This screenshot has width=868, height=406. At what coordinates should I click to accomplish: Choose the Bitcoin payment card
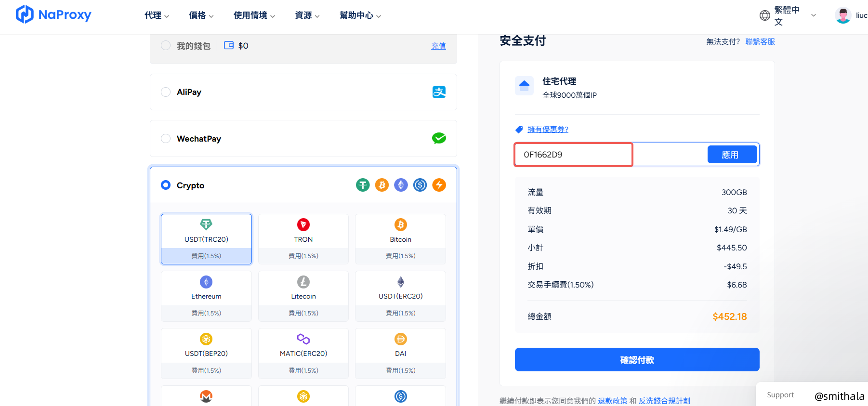[x=400, y=239]
